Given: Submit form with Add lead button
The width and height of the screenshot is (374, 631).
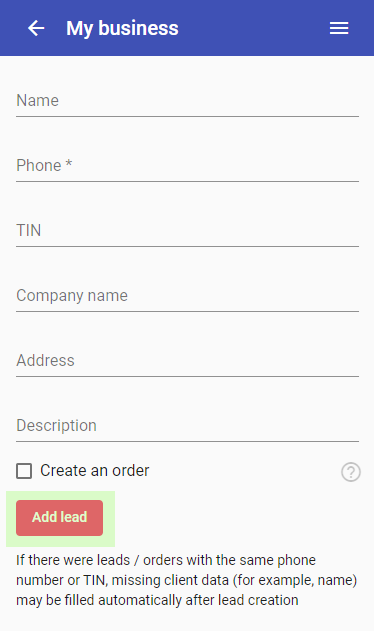Looking at the screenshot, I should [60, 518].
